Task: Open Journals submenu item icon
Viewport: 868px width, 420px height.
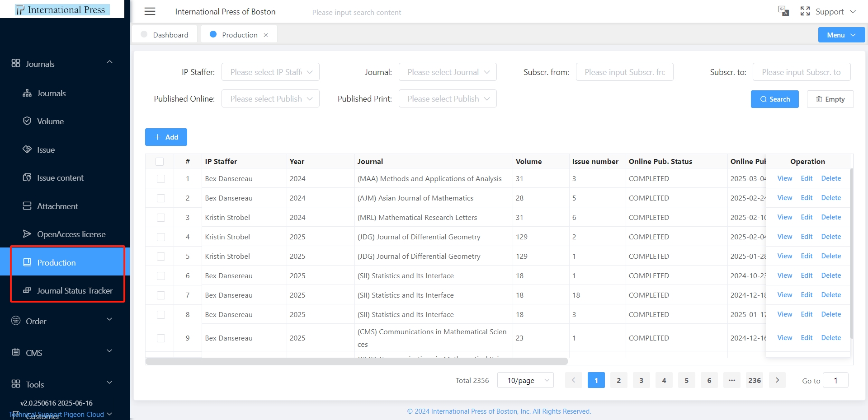Action: (27, 93)
